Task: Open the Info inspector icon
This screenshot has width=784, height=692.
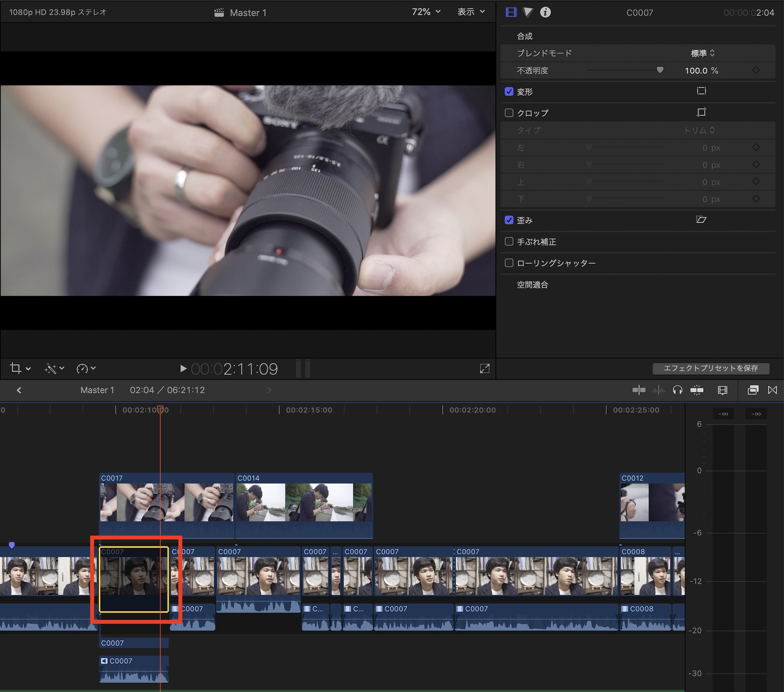Action: click(545, 13)
